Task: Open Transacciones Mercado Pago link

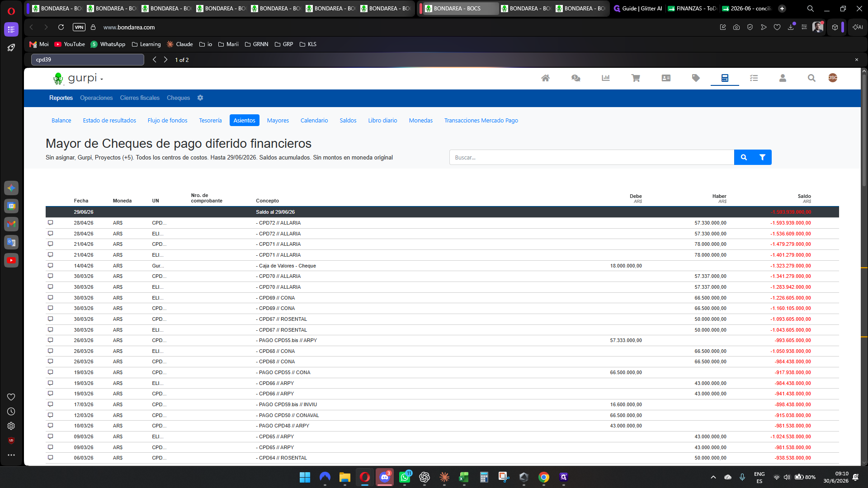Action: click(x=481, y=121)
